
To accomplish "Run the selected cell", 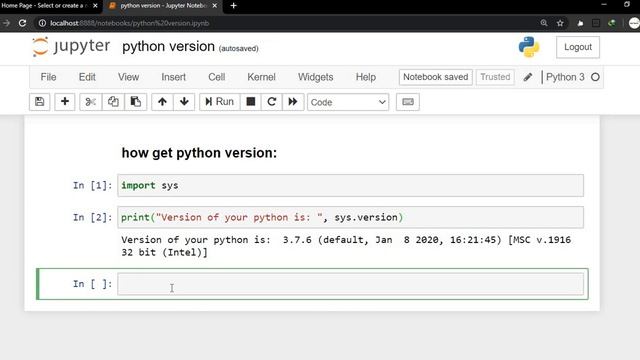I will tap(220, 102).
